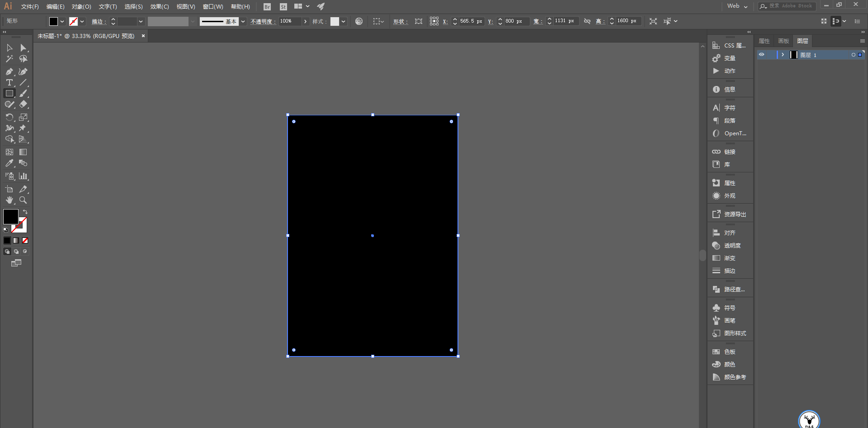Screen dimensions: 868x428
Task: Select the Type tool
Action: pyautogui.click(x=9, y=83)
